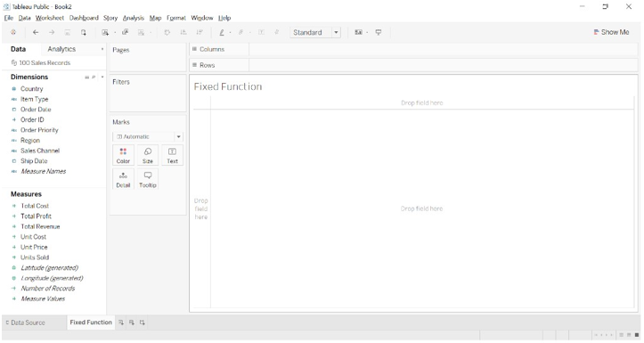Click the Show mark labels toolbar icon
Screen dimensions: 644x343
261,32
